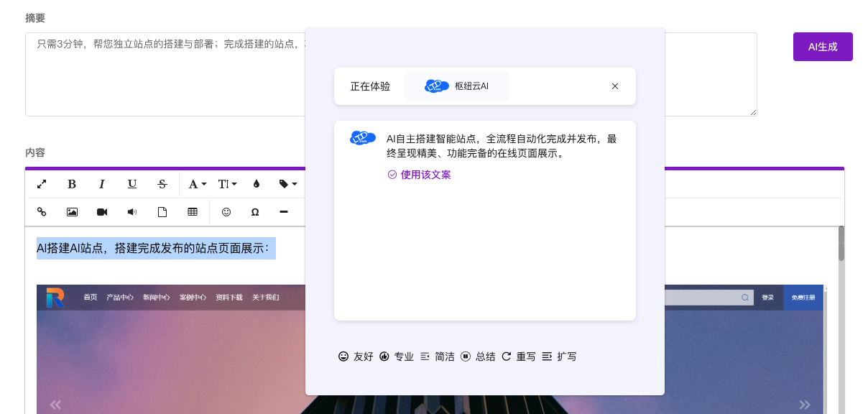Screen dimensions: 868x414
Task: Click the AI生成 button
Action: click(823, 47)
